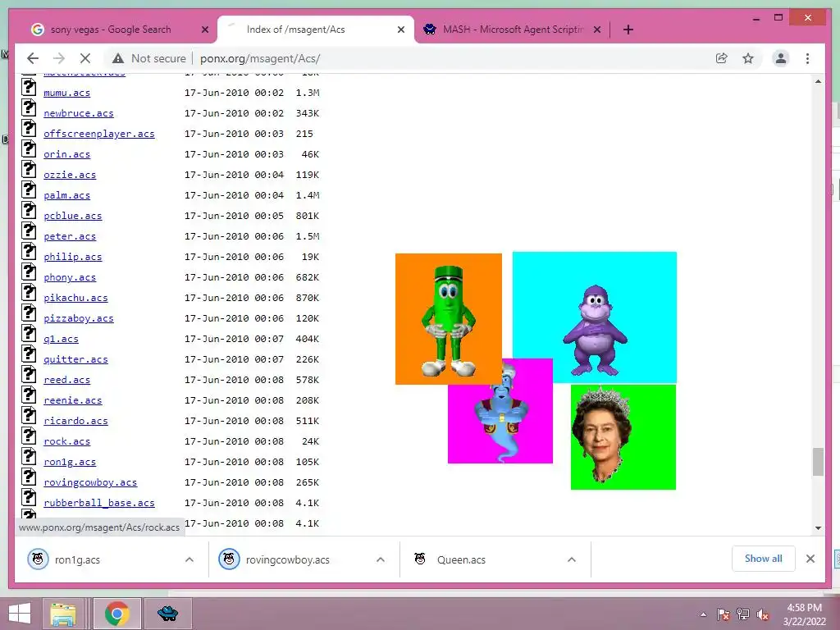Screen dimensions: 840x630
Task: Stop loading the page
Action: 85,58
